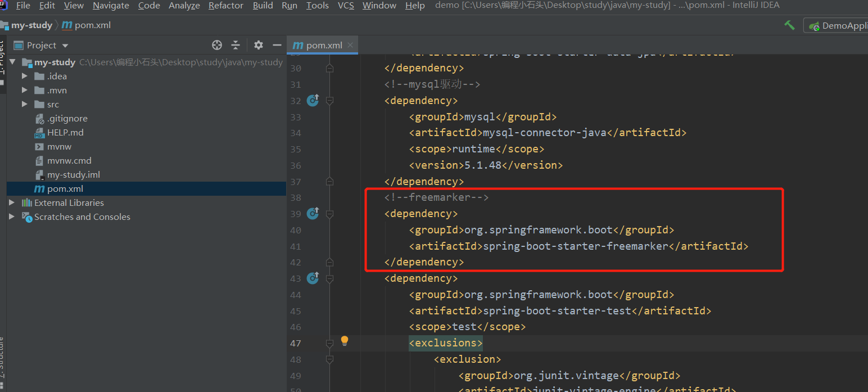
Task: Click the yellow lightbulb intention icon
Action: tap(345, 341)
